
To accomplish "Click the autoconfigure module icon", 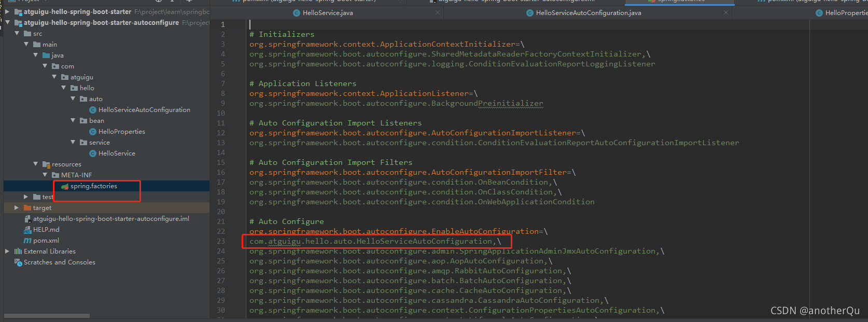I will (x=18, y=22).
